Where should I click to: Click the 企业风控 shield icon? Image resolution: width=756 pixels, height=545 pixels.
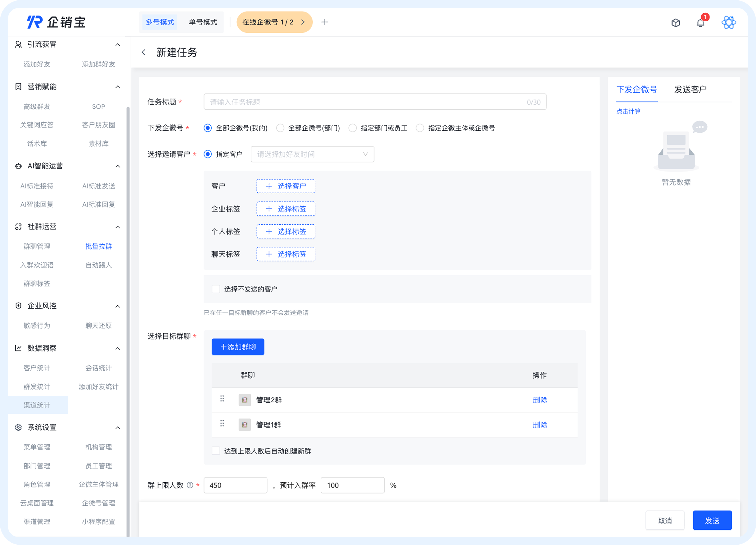click(x=18, y=306)
